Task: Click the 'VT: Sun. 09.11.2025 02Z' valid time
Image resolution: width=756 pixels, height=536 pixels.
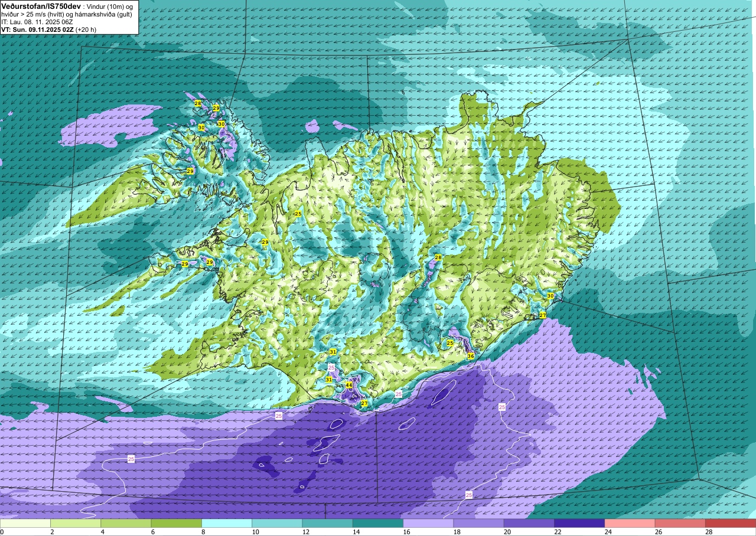Action: [37, 29]
